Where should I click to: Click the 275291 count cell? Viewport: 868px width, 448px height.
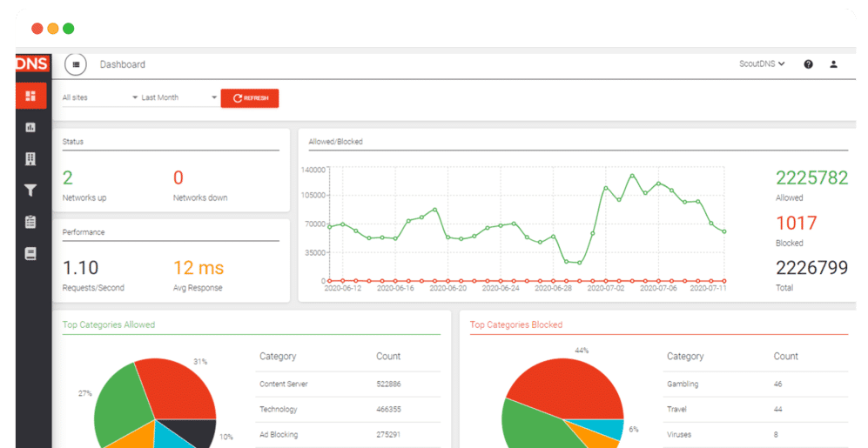tap(388, 435)
